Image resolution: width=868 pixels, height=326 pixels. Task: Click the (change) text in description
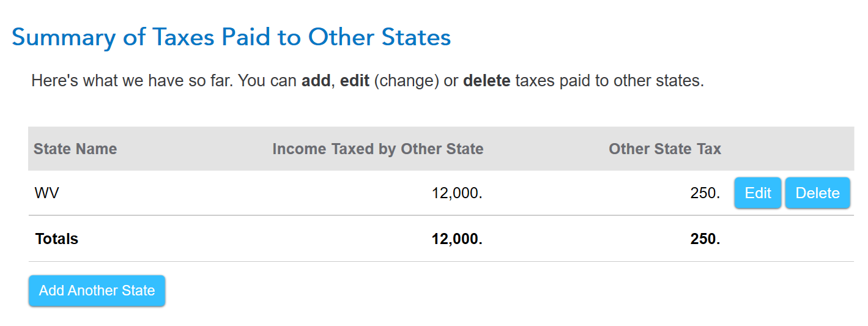406,81
